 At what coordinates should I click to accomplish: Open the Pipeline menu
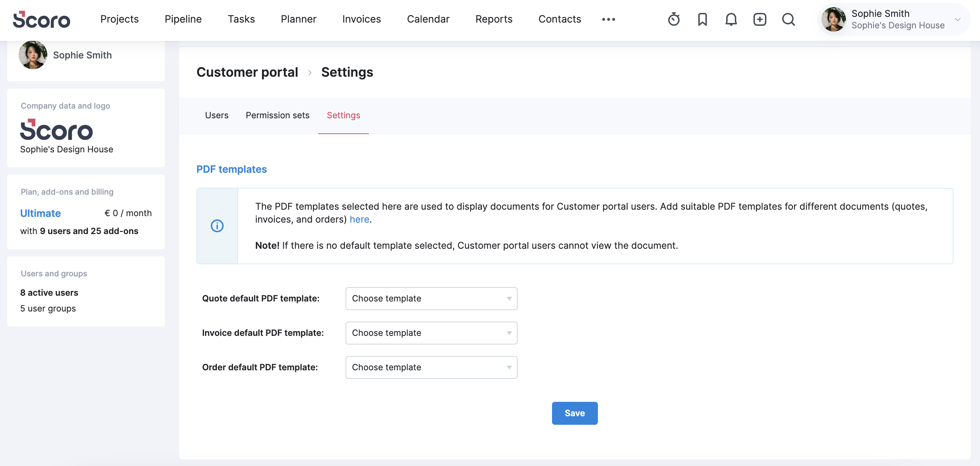click(183, 19)
